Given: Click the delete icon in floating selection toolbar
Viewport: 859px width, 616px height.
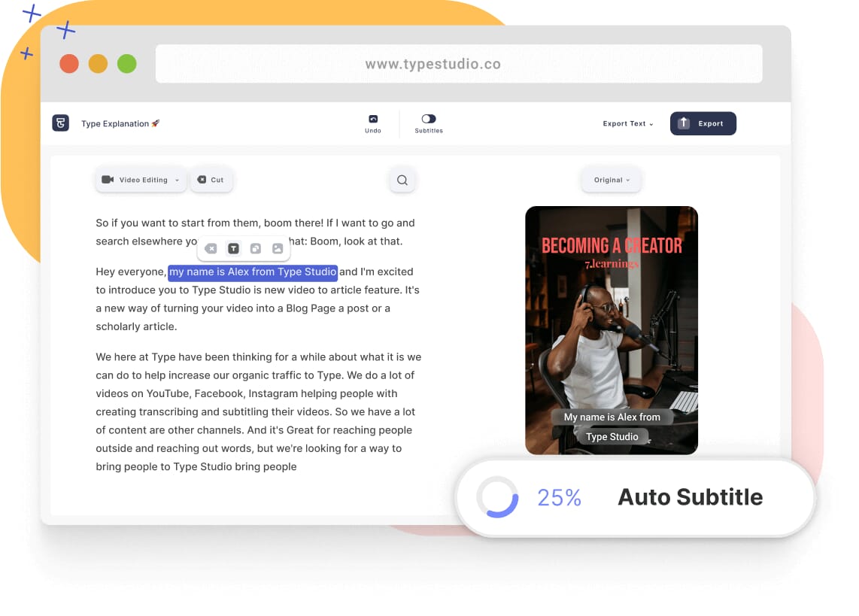Looking at the screenshot, I should [x=211, y=249].
